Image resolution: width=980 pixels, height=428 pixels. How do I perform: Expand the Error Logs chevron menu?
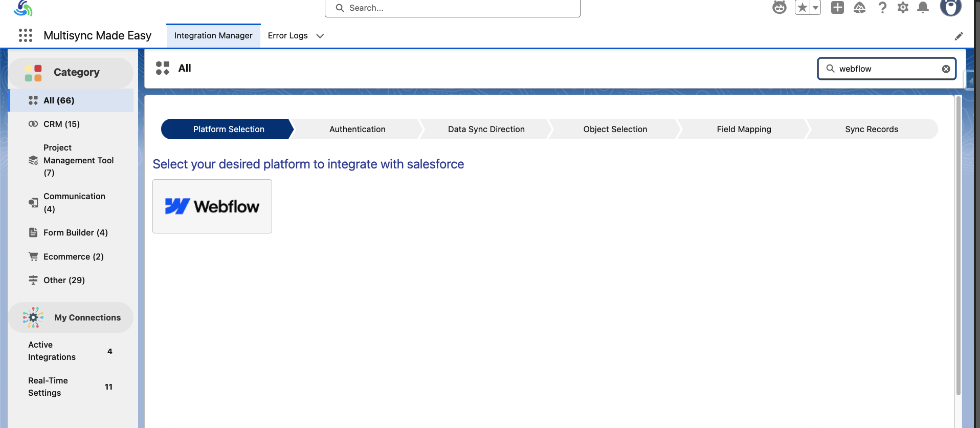click(x=320, y=36)
